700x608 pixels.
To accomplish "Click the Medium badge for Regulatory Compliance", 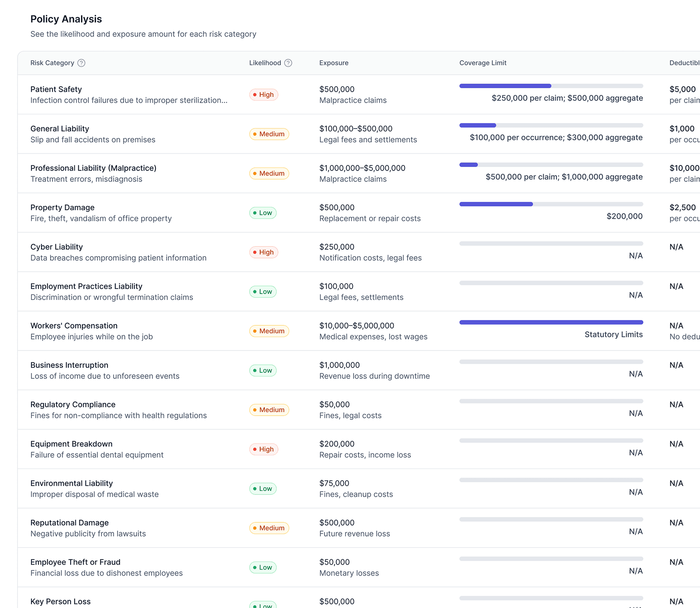I will pyautogui.click(x=269, y=410).
